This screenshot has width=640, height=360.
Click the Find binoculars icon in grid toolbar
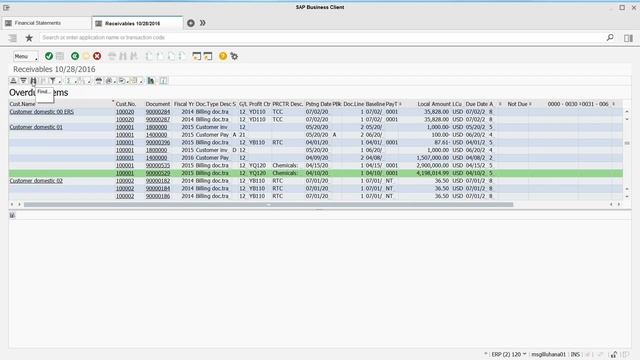coord(33,81)
